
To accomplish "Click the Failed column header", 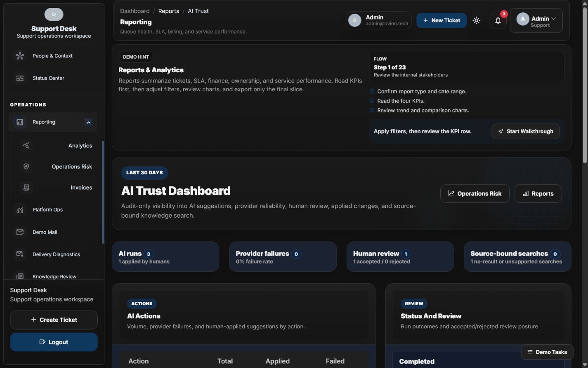I will point(335,361).
